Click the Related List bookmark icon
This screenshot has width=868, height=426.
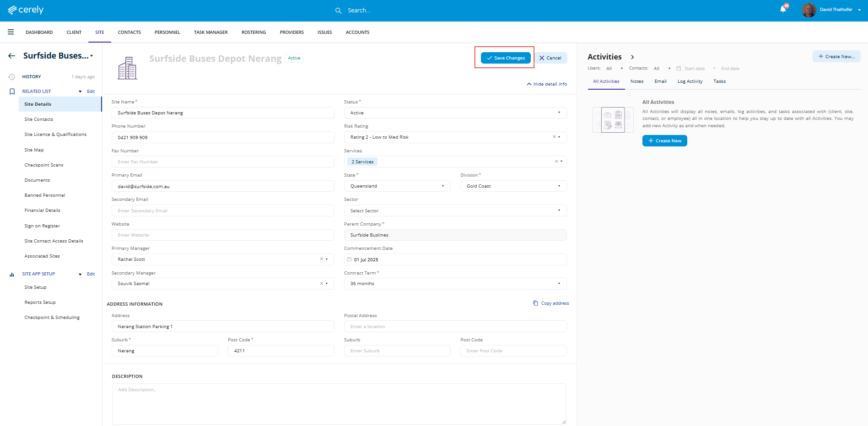[12, 92]
